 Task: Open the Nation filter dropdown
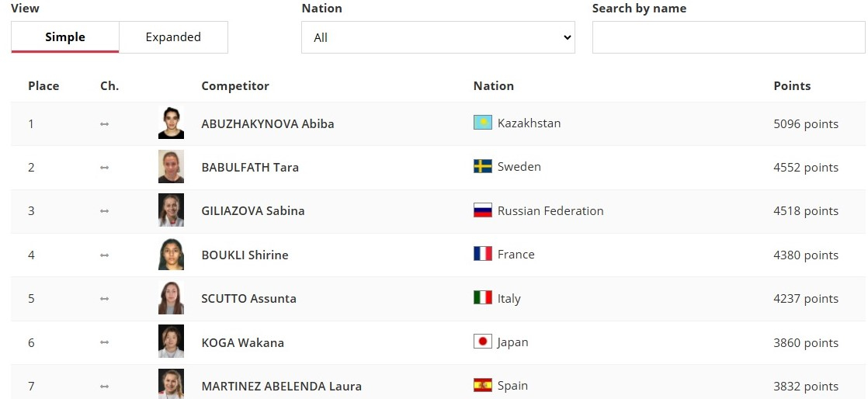point(438,37)
